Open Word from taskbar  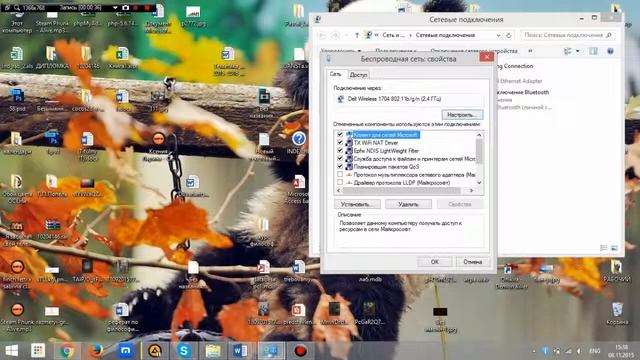(241, 350)
